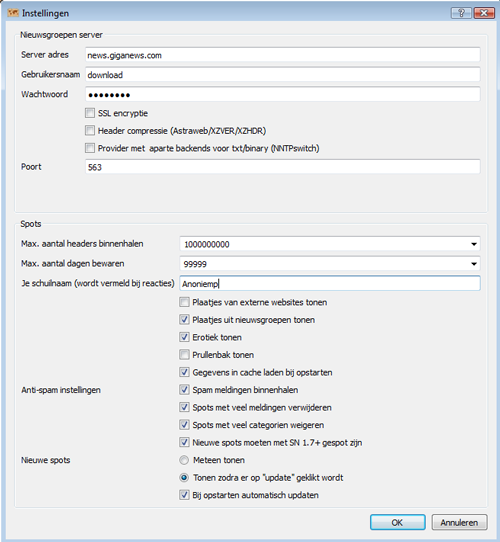500x542 pixels.
Task: Select Meteen tonen radio button
Action: click(184, 460)
